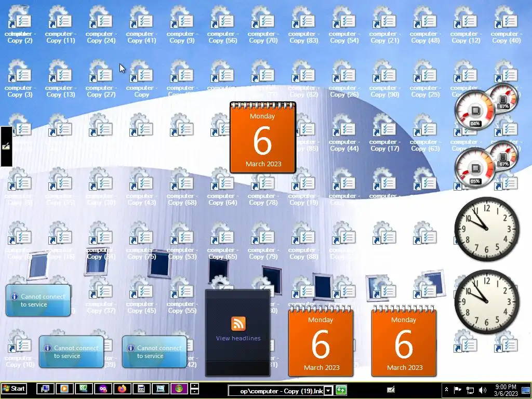The image size is (532, 399).
Task: Launch the computer monitor icon in the taskbar
Action: tap(45, 389)
